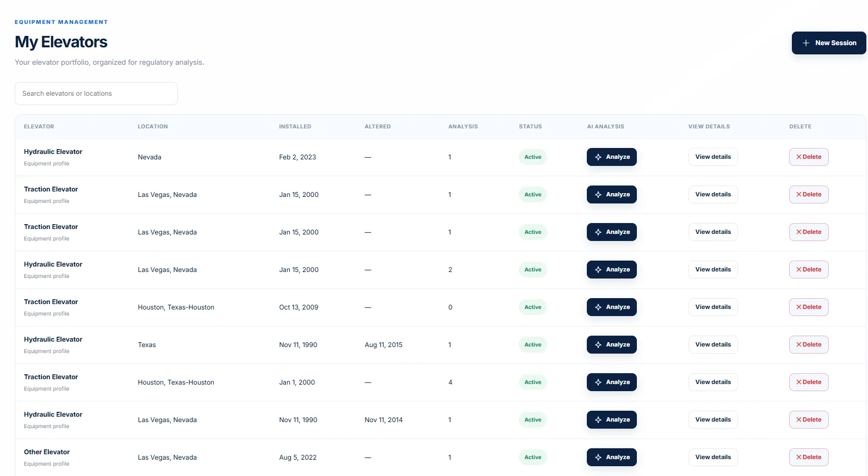Click the ELEVATOR column header
868x476 pixels.
tap(39, 127)
